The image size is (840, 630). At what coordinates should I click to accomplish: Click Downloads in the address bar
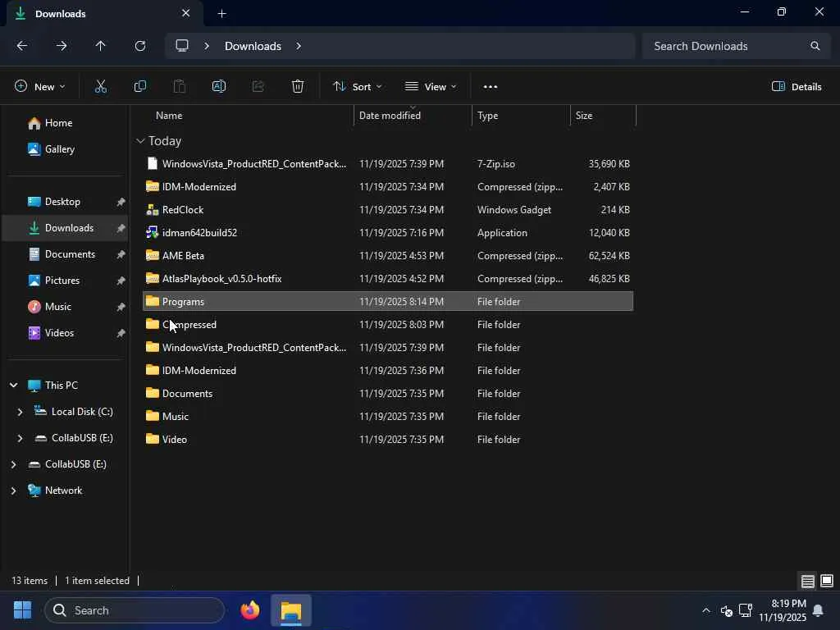(x=253, y=46)
